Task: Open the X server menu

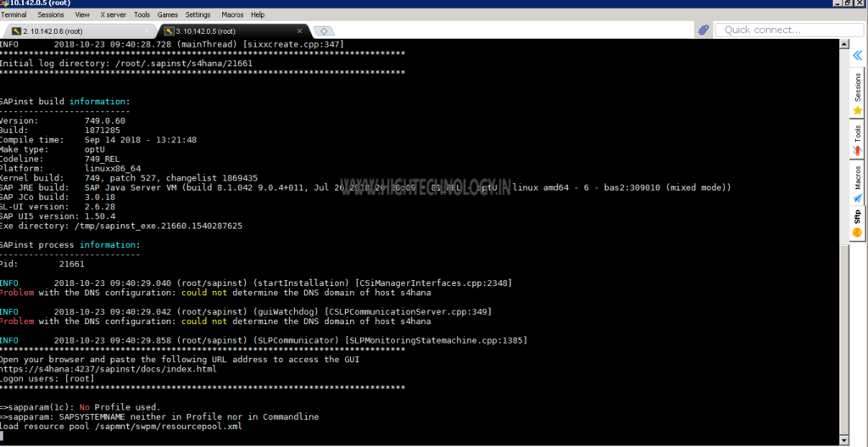Action: pyautogui.click(x=113, y=14)
